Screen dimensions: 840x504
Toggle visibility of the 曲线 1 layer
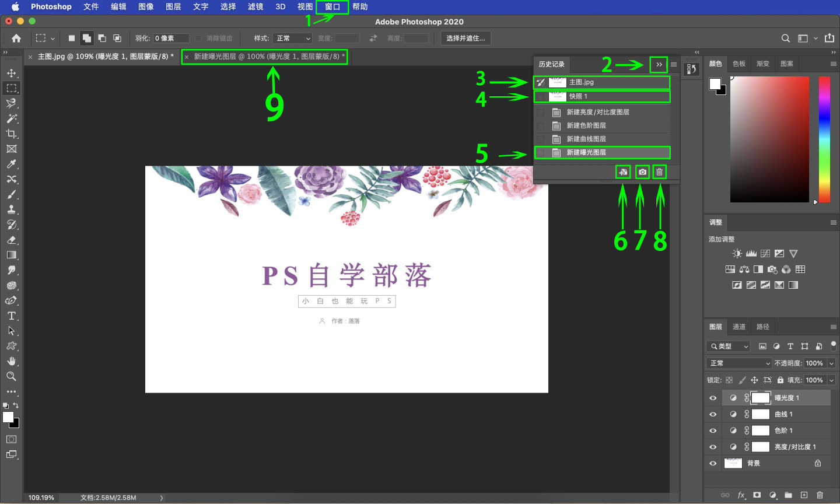tap(712, 414)
